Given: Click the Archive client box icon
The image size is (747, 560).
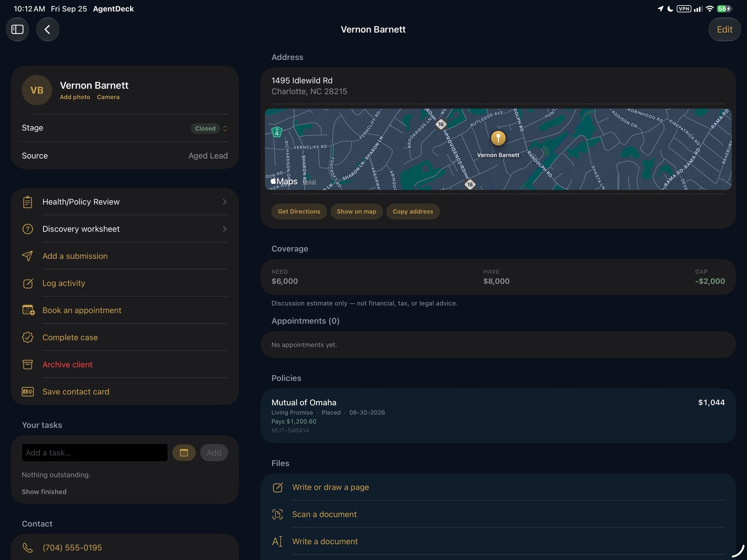Looking at the screenshot, I should [28, 365].
